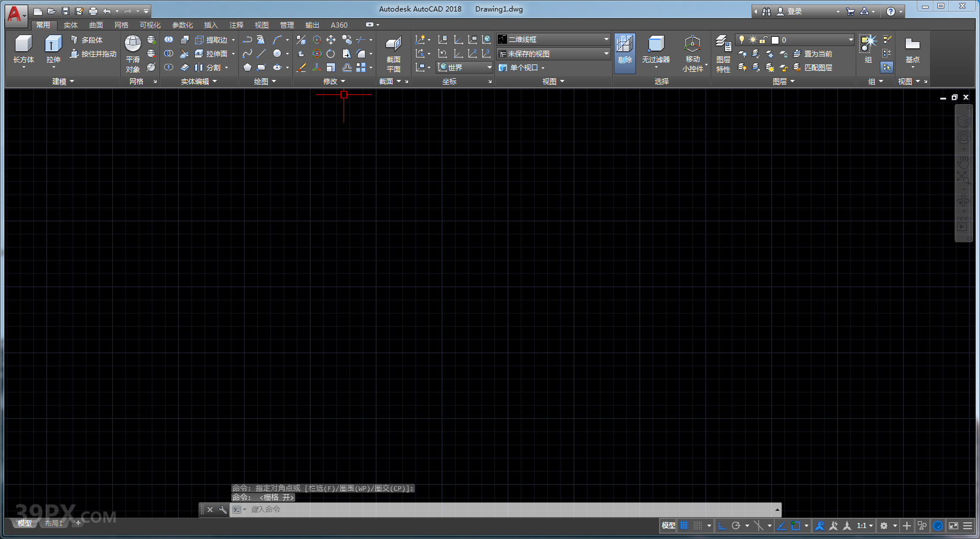Toggle grid display in status bar
The width and height of the screenshot is (980, 539).
684,525
